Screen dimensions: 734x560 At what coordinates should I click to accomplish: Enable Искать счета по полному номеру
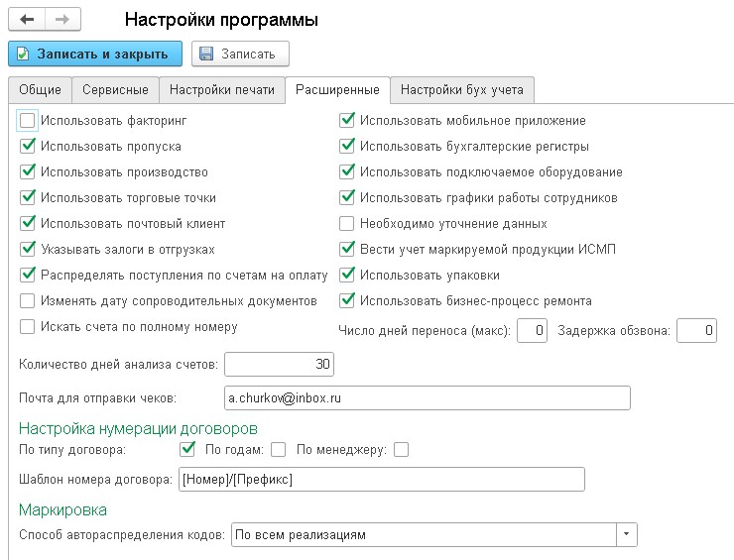[x=28, y=326]
